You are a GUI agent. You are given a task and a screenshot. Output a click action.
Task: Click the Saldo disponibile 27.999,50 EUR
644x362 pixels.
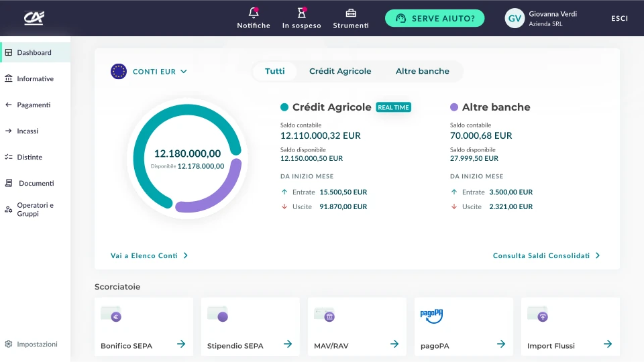coord(474,158)
